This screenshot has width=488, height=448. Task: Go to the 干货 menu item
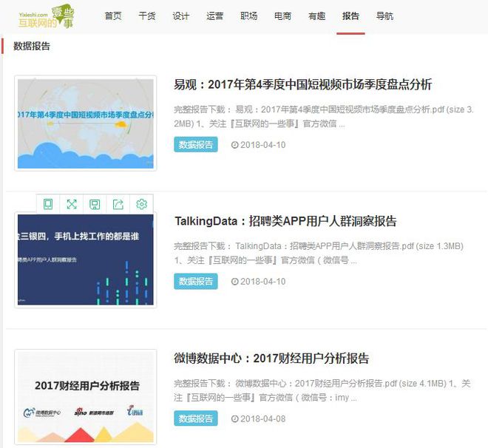[x=147, y=16]
